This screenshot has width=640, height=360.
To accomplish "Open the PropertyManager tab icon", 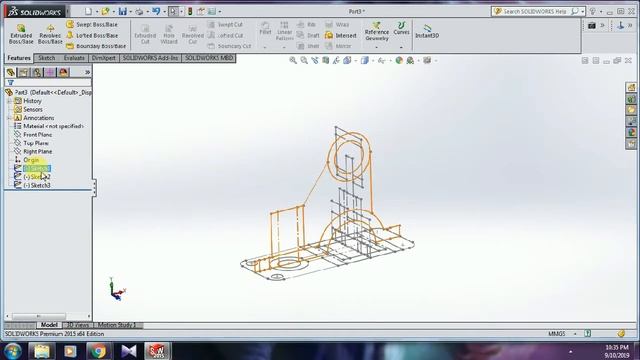I will click(x=24, y=73).
